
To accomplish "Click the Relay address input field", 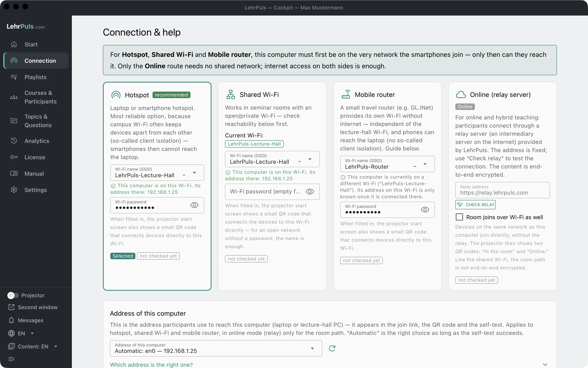I will 502,190.
